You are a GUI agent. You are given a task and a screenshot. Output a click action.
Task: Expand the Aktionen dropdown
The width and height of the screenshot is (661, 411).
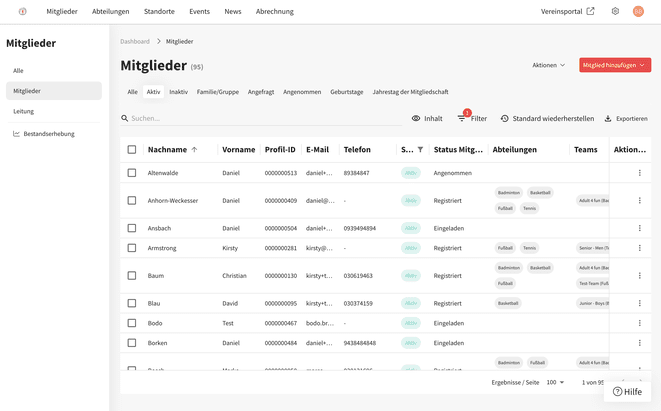(x=548, y=65)
